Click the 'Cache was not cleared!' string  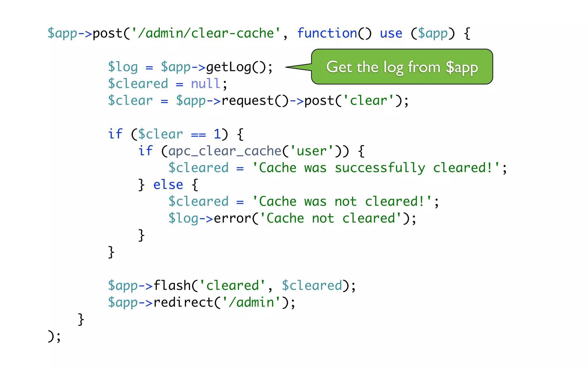[x=342, y=202]
